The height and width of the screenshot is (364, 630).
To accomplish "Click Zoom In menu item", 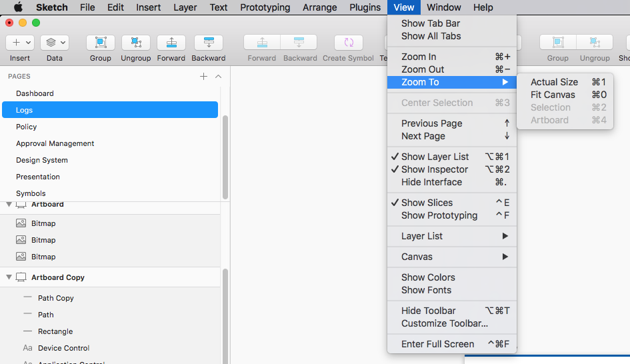I will click(451, 57).
